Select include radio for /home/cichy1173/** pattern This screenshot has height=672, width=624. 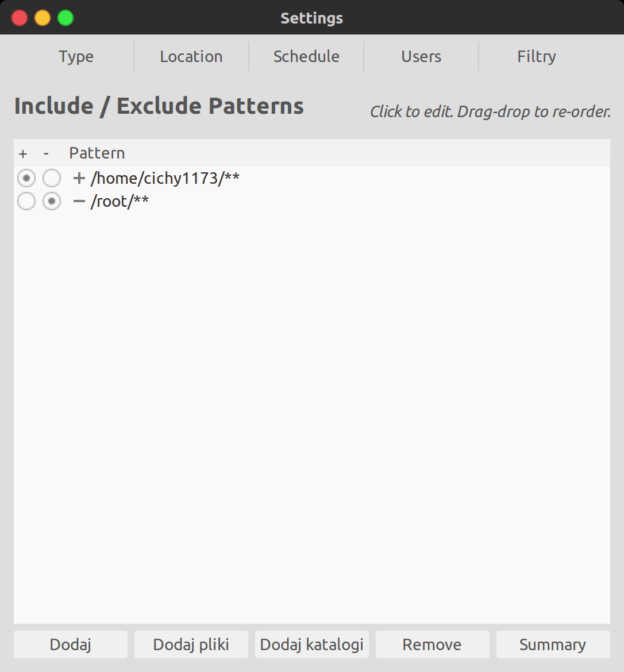(x=26, y=178)
